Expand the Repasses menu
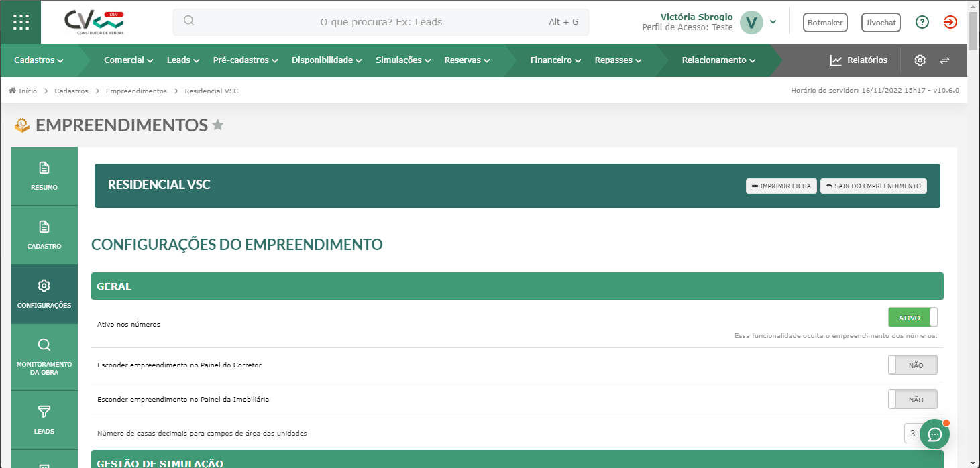Image resolution: width=980 pixels, height=468 pixels. pyautogui.click(x=618, y=60)
